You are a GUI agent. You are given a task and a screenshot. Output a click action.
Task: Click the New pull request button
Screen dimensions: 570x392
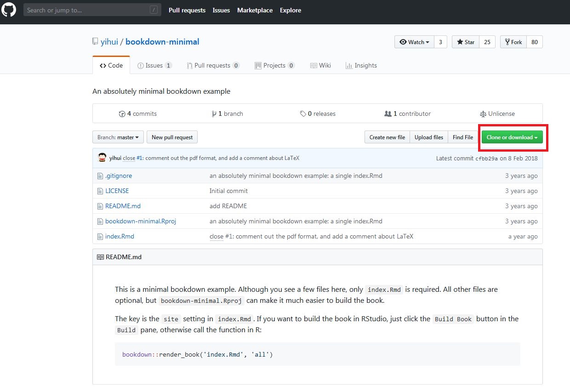pyautogui.click(x=172, y=137)
